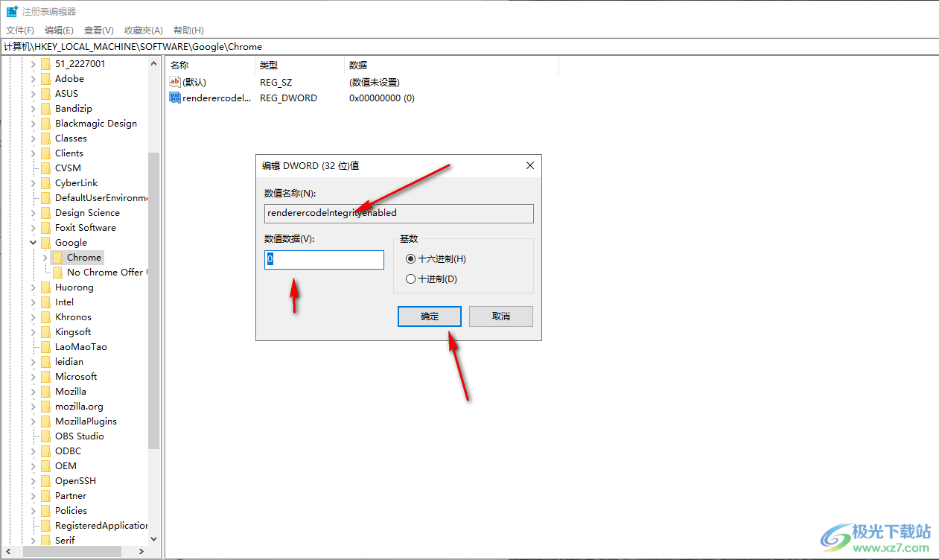Image resolution: width=939 pixels, height=560 pixels.
Task: Click the Chrome folder icon
Action: tap(57, 257)
